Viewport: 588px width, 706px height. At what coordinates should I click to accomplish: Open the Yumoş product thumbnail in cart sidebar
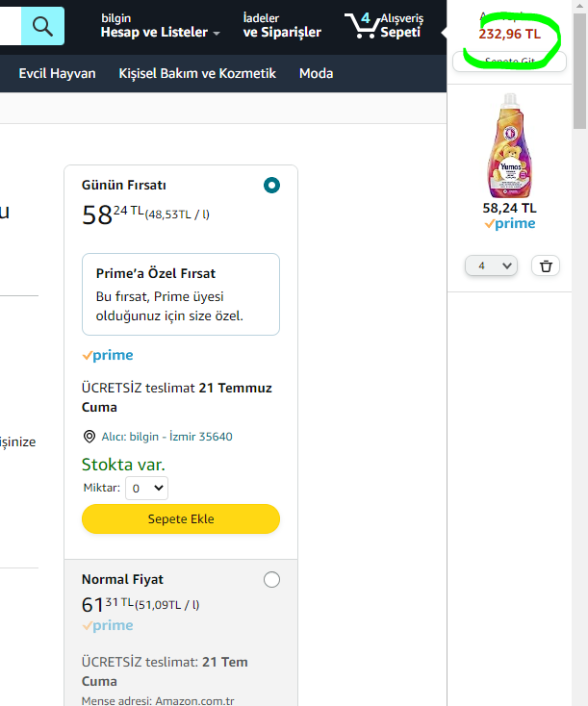coord(510,145)
